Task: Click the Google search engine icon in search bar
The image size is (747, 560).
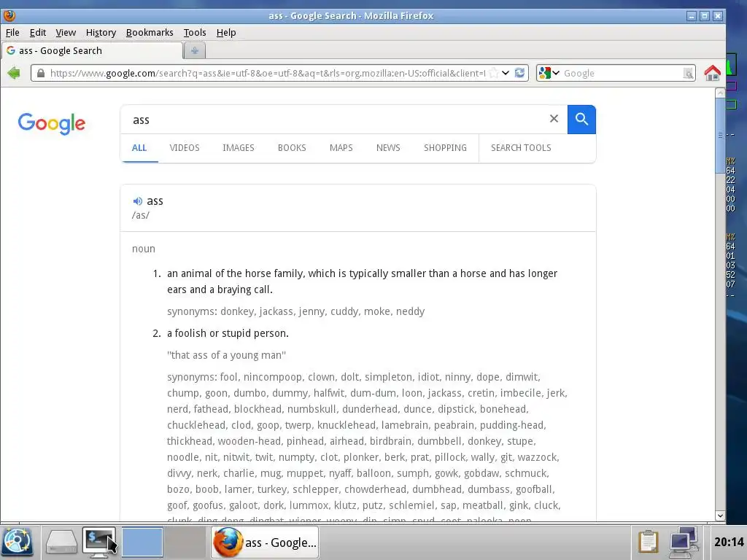Action: pos(544,73)
